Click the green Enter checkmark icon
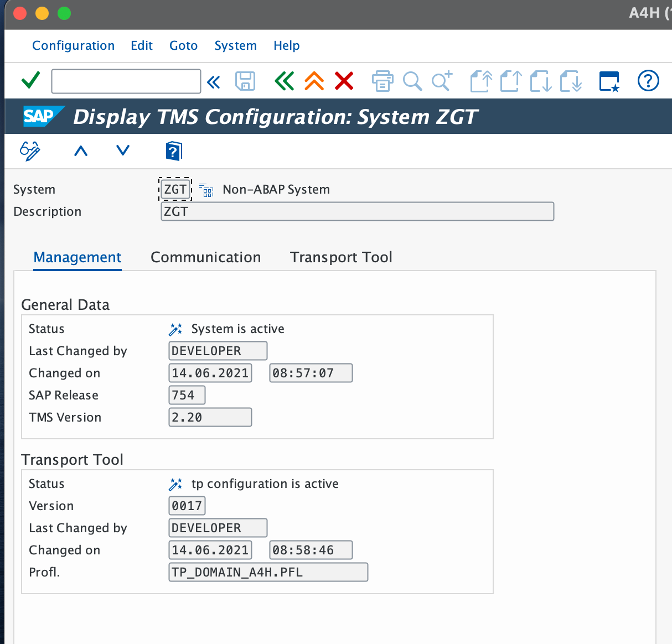This screenshot has height=644, width=672. tap(30, 81)
